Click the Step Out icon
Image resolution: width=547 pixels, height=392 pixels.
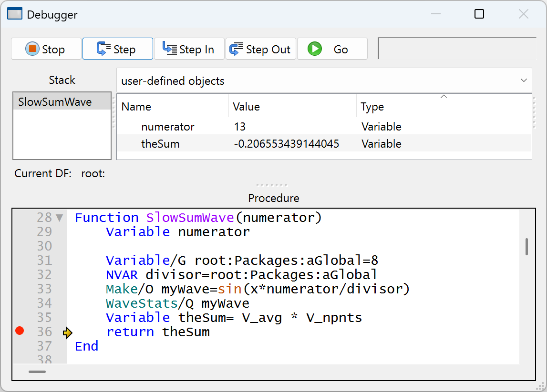click(x=237, y=49)
